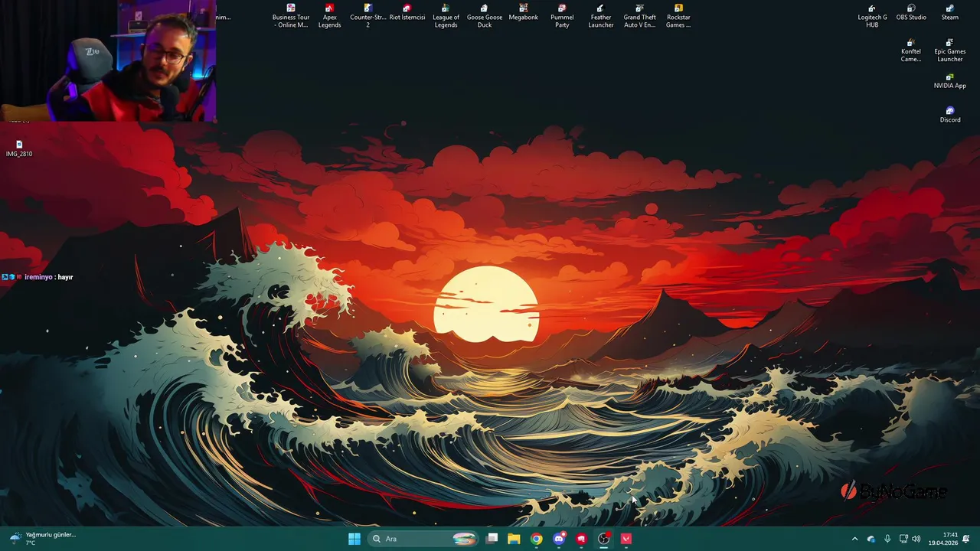This screenshot has width=980, height=551.
Task: Select League of Legends desktop icon
Action: tap(446, 16)
